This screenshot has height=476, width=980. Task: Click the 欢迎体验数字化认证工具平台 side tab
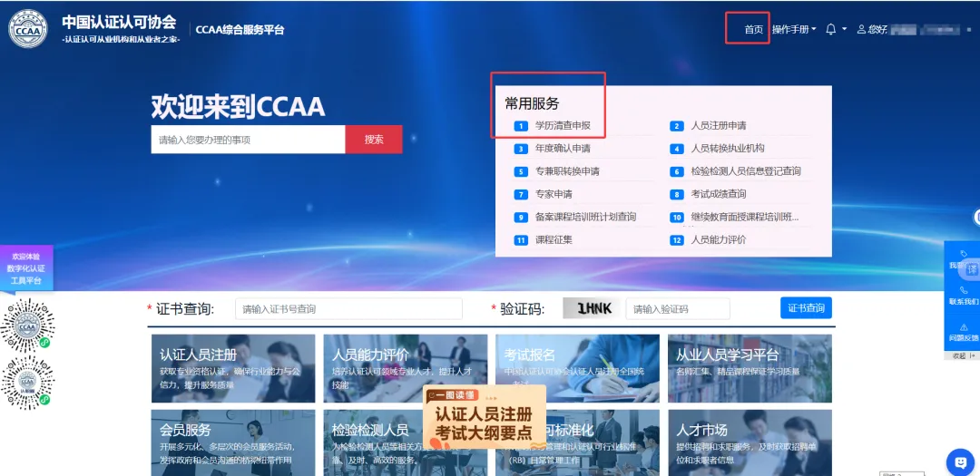[26, 268]
